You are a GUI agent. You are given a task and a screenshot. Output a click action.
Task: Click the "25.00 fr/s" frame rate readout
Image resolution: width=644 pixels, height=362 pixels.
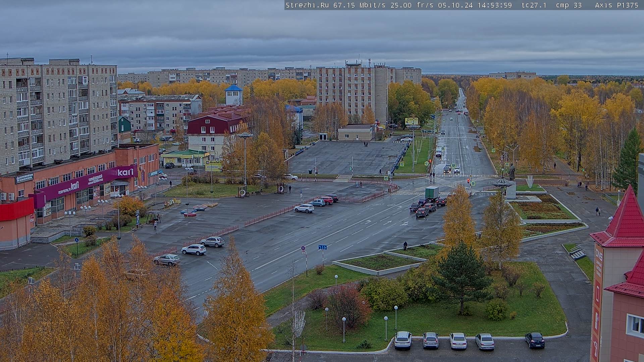point(412,5)
